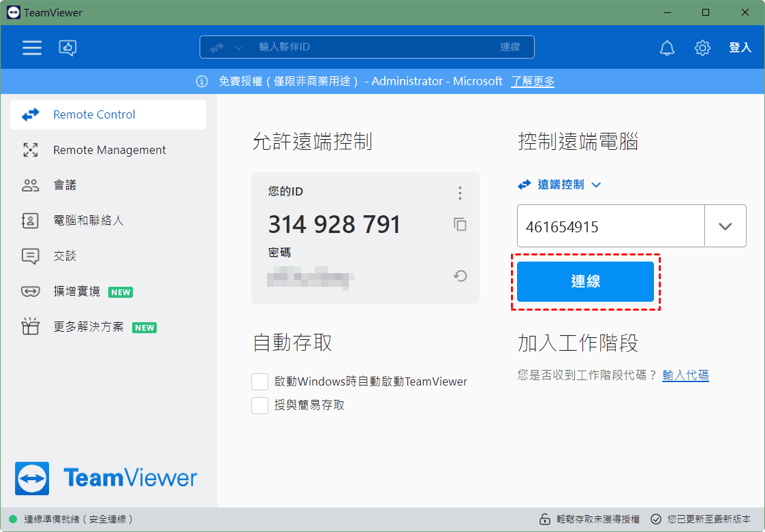Open the settings gear icon
765x532 pixels.
[702, 48]
